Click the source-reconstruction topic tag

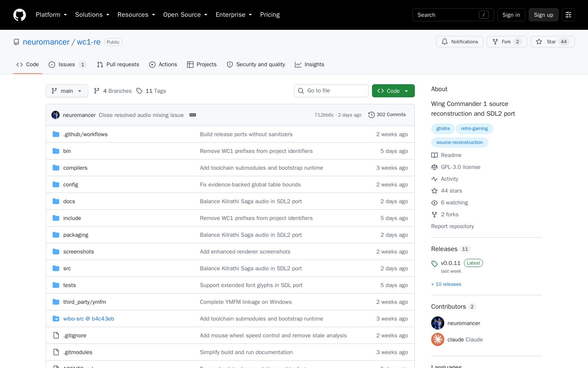tap(459, 142)
